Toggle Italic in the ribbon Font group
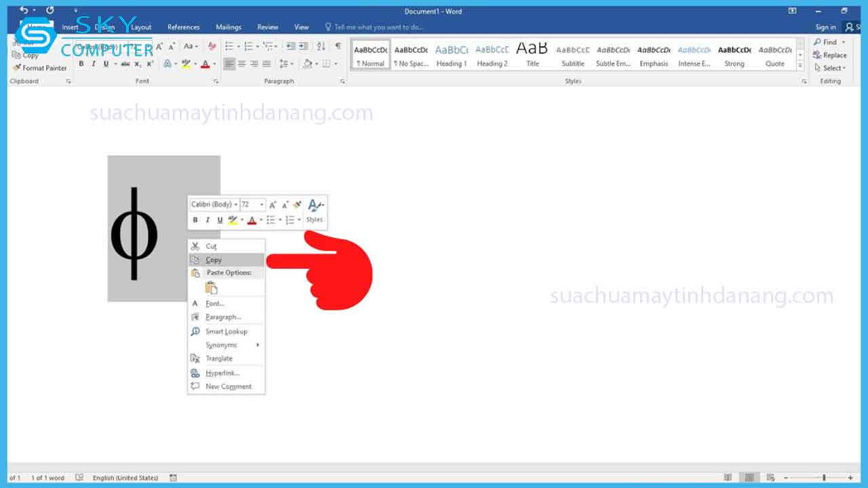 (93, 64)
